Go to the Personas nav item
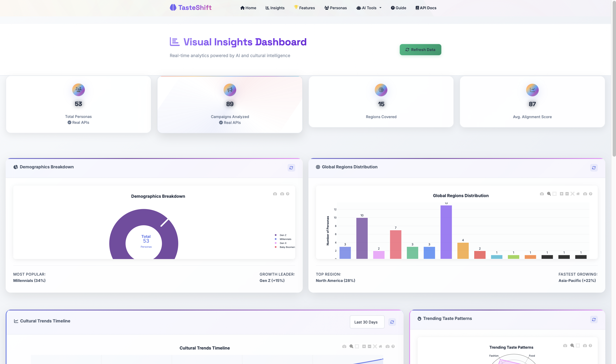This screenshot has width=616, height=364. [335, 8]
